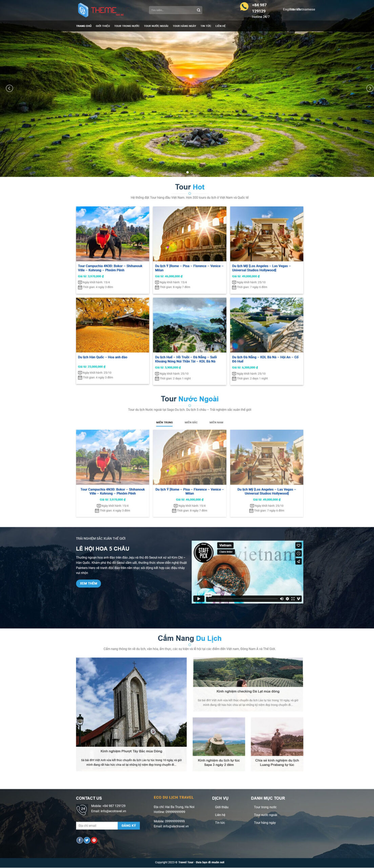Image resolution: width=374 pixels, height=868 pixels.
Task: Switch language to Vietnamese
Action: click(306, 9)
